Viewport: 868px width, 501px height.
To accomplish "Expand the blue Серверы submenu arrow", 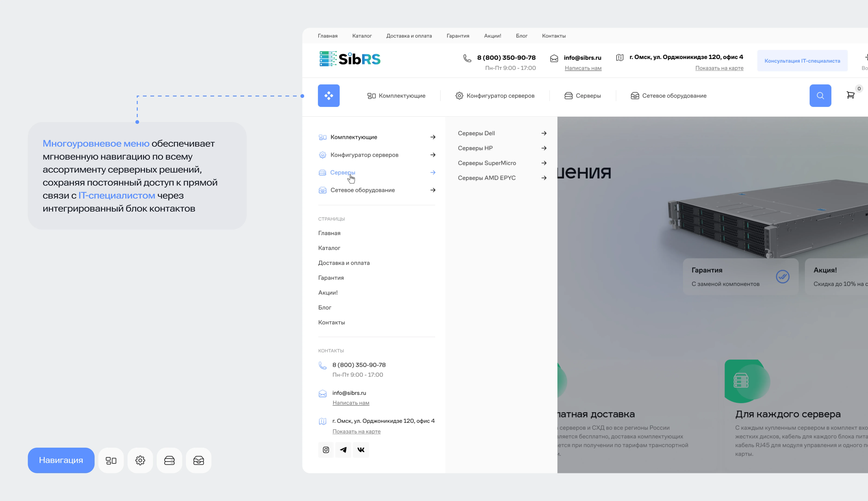I will (x=433, y=172).
